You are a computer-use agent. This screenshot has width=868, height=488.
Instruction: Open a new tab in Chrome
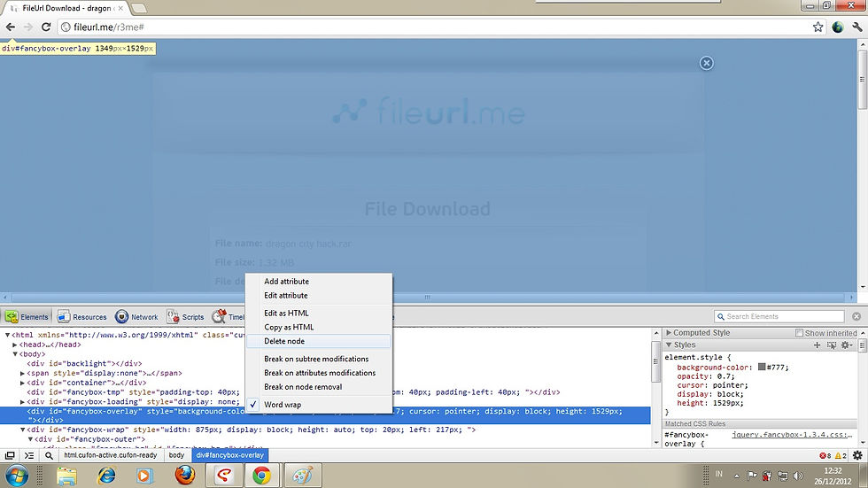click(138, 8)
